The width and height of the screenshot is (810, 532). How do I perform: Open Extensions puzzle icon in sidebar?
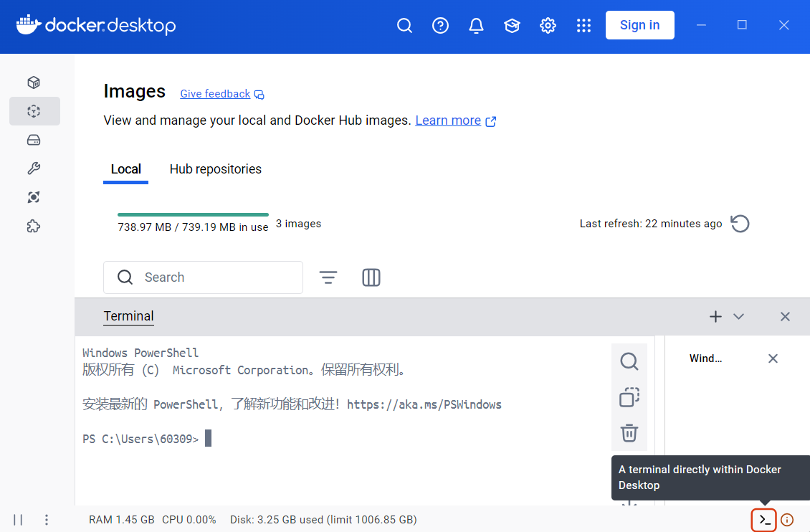(34, 226)
